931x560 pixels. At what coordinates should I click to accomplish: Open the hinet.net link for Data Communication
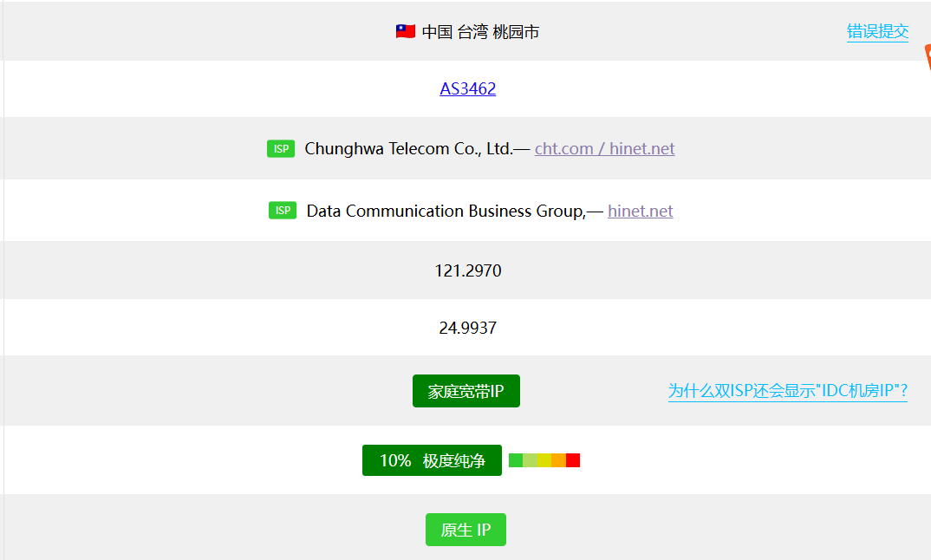[640, 211]
